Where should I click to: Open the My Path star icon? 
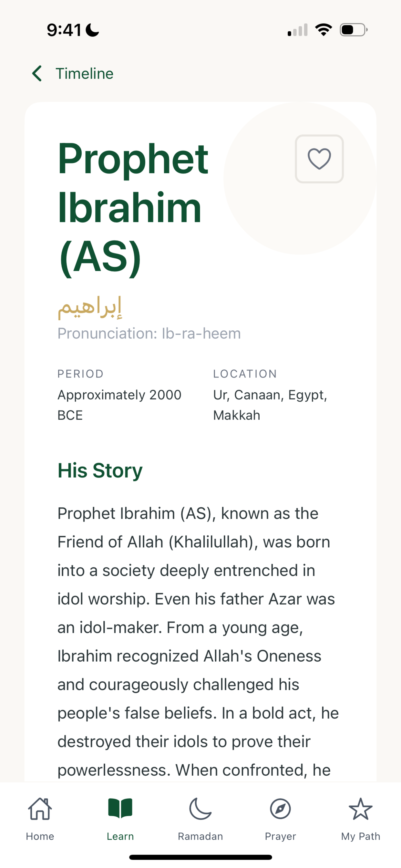pyautogui.click(x=361, y=809)
